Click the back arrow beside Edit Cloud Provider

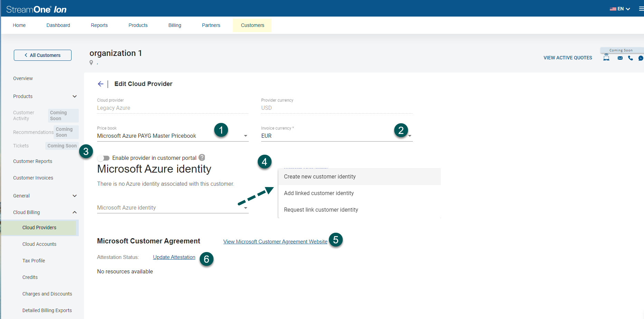click(x=101, y=84)
